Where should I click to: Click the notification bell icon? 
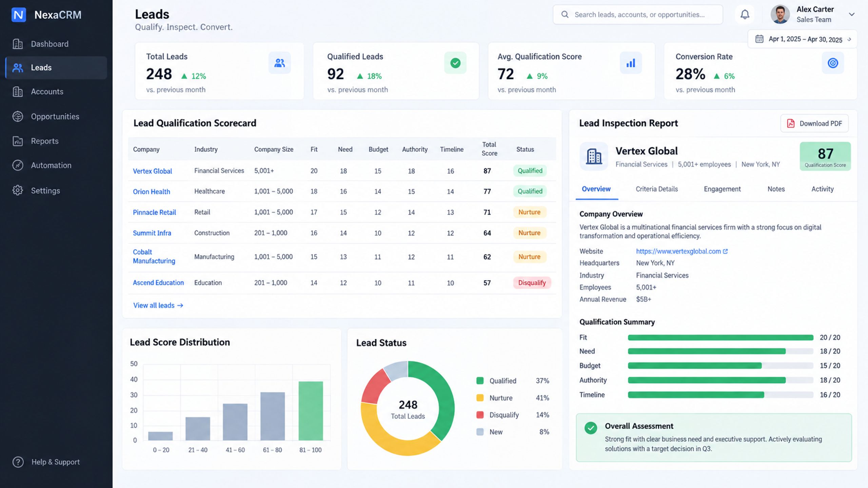coord(745,15)
